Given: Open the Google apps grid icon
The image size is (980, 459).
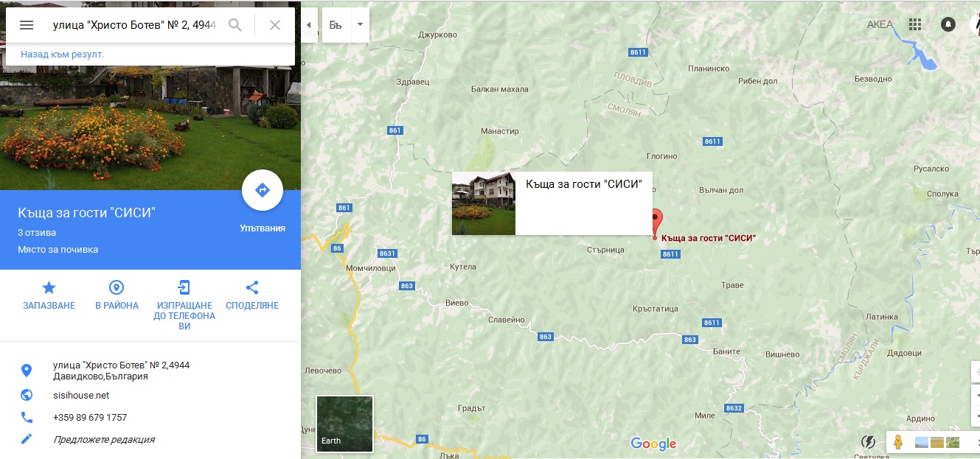Looking at the screenshot, I should tap(915, 24).
